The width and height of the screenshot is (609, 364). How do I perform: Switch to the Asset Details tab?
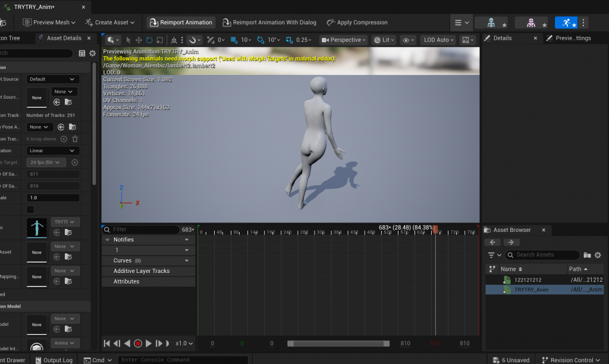[x=64, y=38]
